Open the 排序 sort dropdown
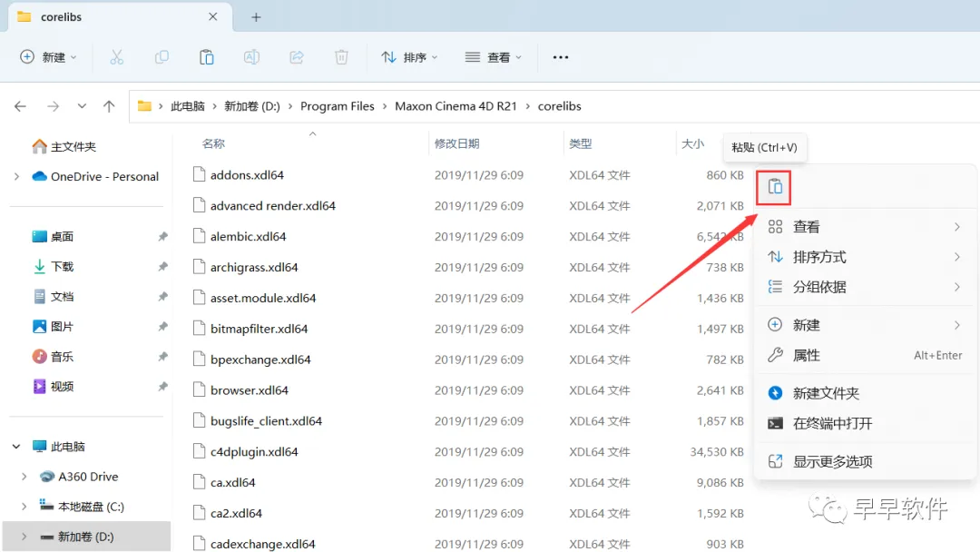 [410, 57]
